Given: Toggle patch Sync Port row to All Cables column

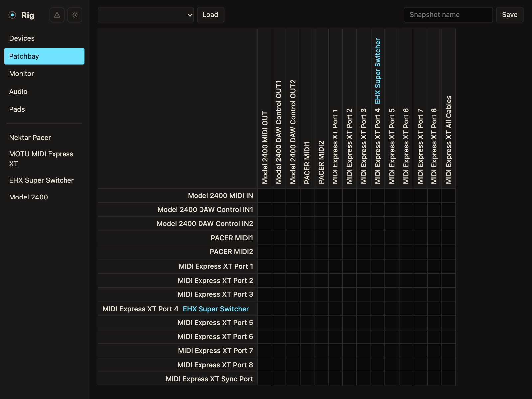Looking at the screenshot, I should coord(449,379).
